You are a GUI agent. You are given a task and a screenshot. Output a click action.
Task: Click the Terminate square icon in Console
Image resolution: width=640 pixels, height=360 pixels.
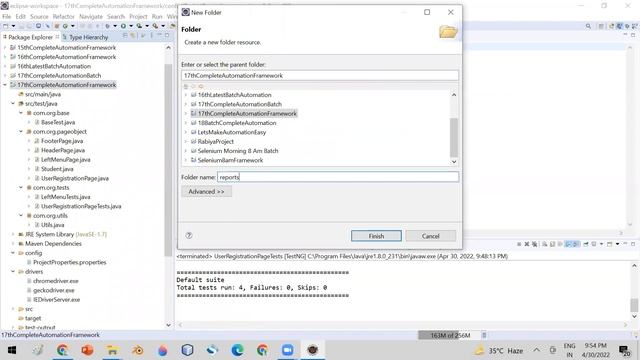(519, 244)
